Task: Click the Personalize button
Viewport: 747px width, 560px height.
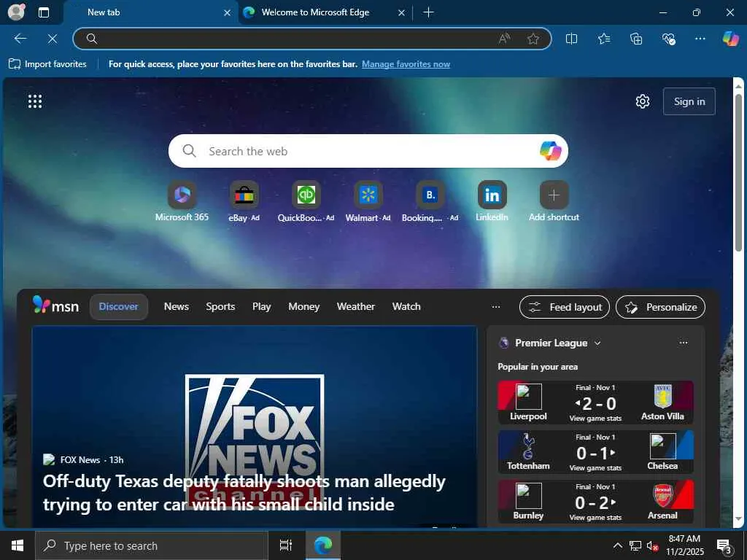Action: tap(660, 307)
